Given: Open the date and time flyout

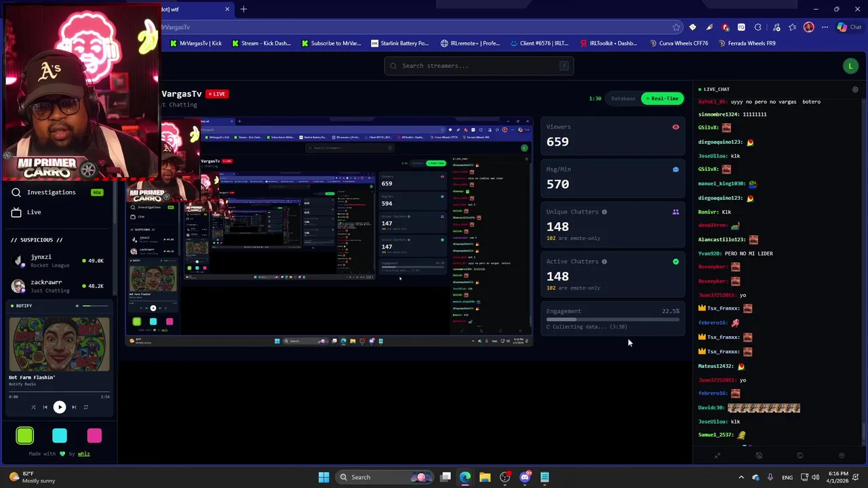Looking at the screenshot, I should pos(837,477).
